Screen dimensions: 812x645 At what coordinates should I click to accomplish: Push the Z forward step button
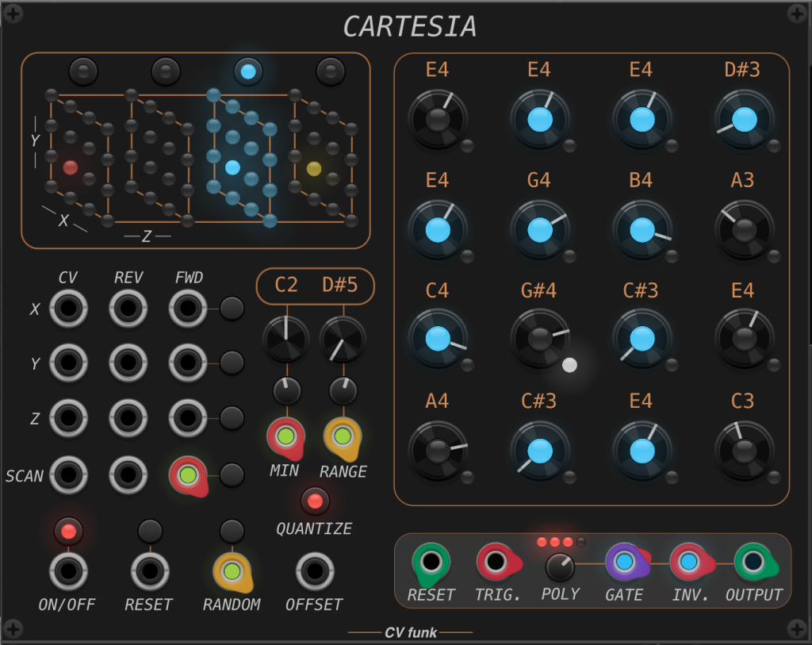232,417
